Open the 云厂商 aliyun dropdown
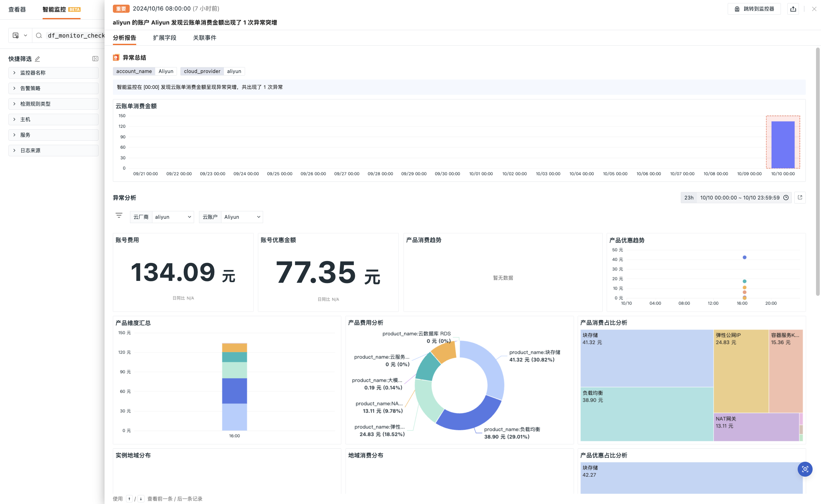This screenshot has width=821, height=504. click(x=173, y=217)
